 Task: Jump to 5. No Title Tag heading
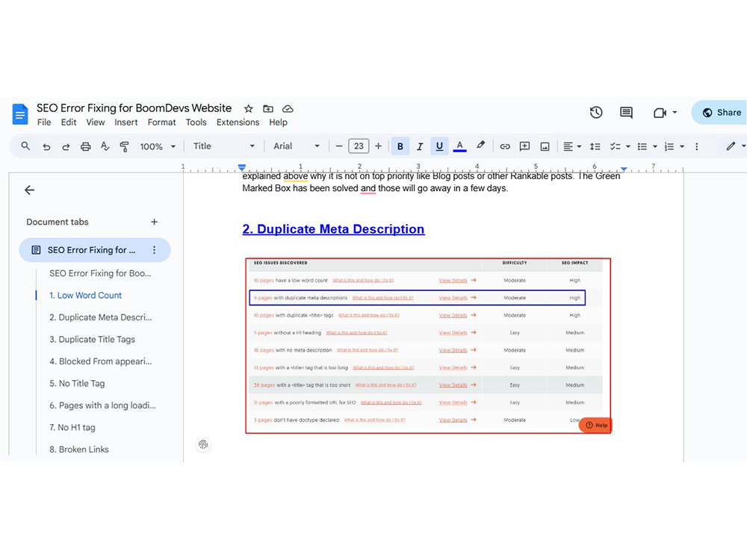click(x=77, y=383)
